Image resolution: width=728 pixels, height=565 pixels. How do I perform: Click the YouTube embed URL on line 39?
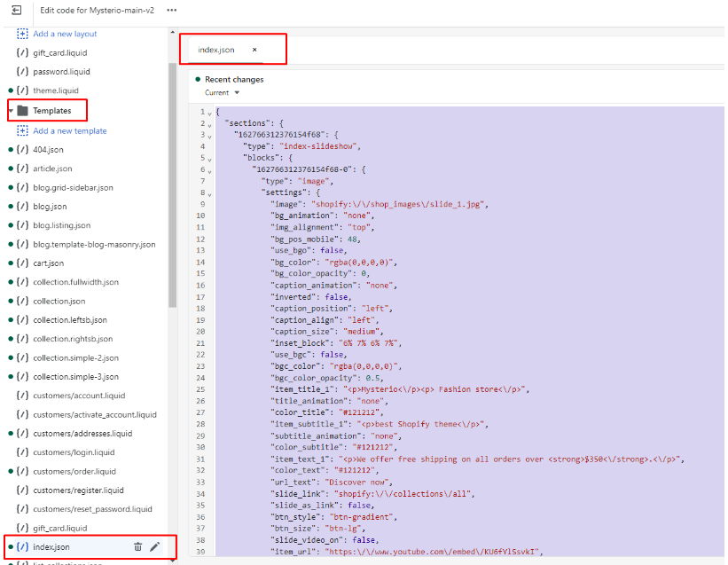pos(434,552)
